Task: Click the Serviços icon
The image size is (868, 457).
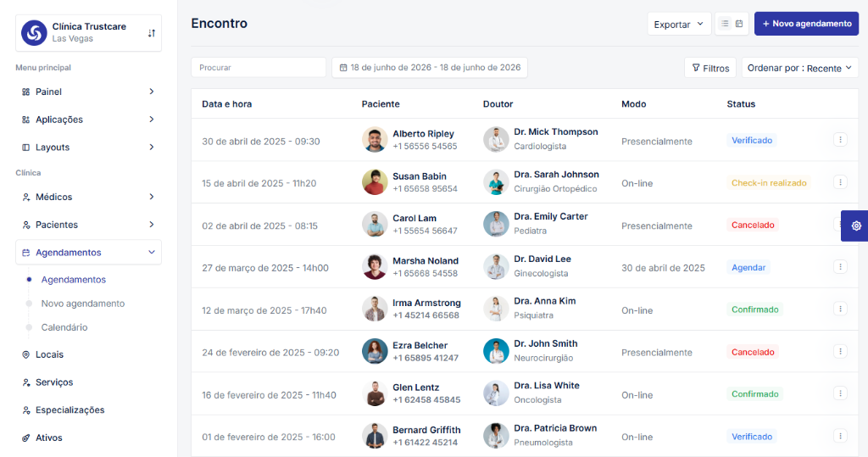Action: [25, 382]
